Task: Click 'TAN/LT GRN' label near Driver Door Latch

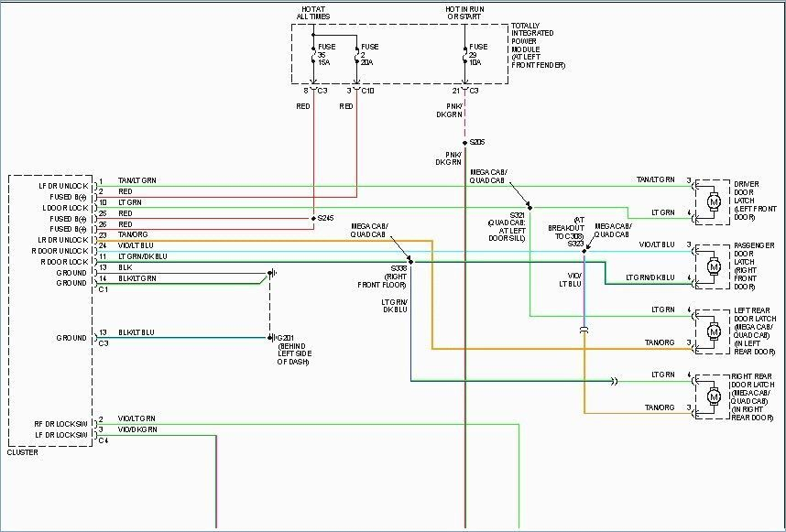Action: coord(656,179)
